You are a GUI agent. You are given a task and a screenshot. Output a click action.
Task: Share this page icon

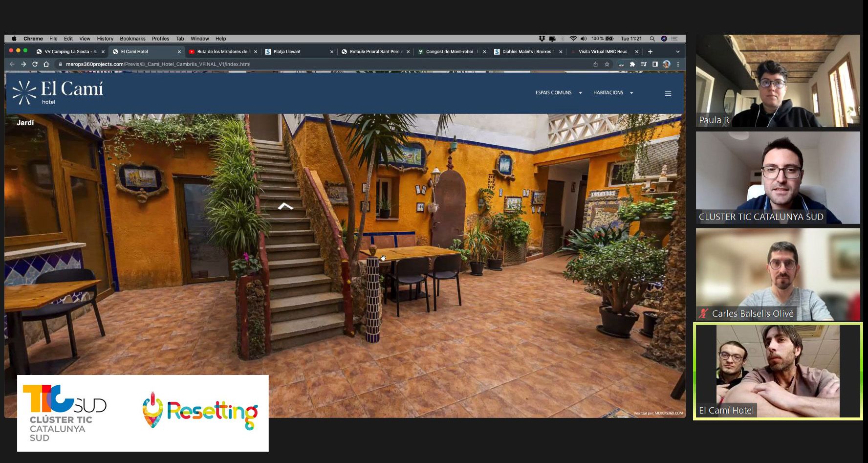[x=595, y=64]
